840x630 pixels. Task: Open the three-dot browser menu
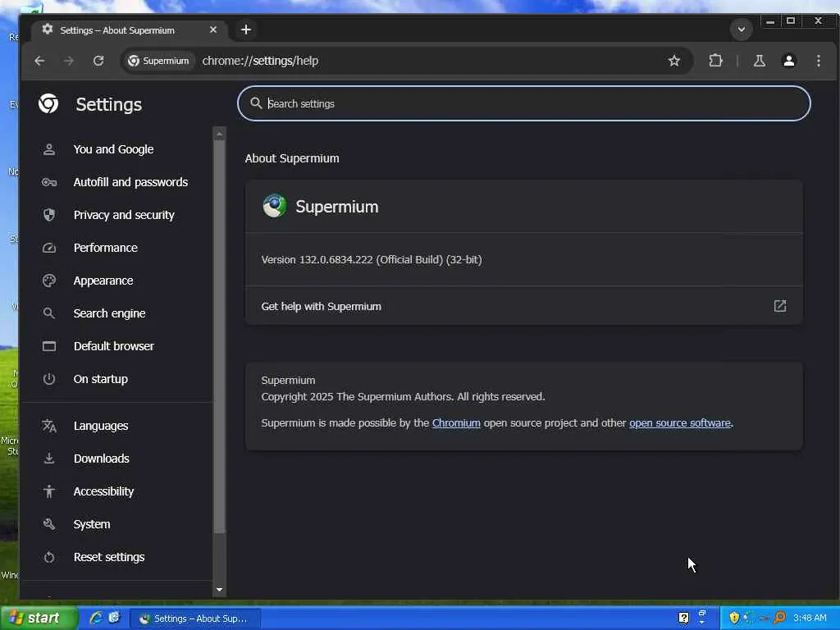(x=818, y=61)
